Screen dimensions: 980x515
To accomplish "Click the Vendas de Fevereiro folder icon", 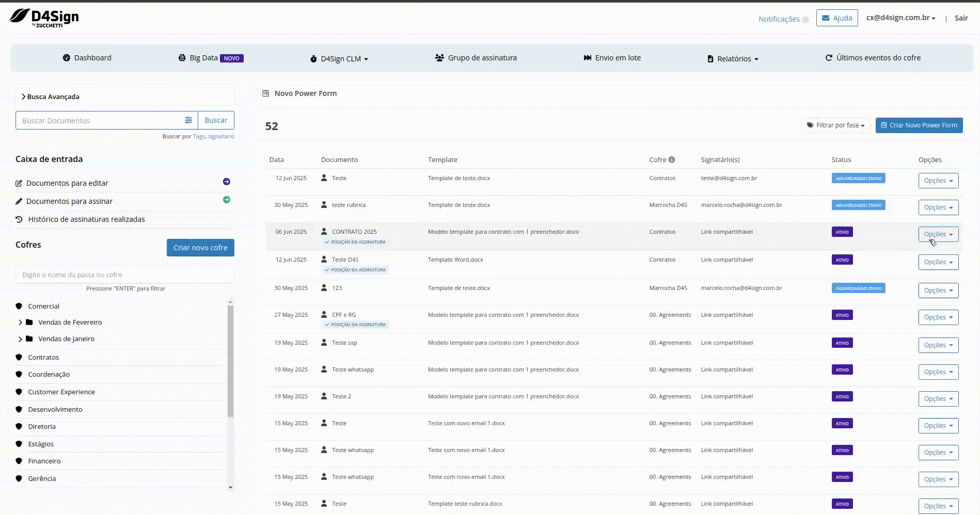I will (29, 322).
